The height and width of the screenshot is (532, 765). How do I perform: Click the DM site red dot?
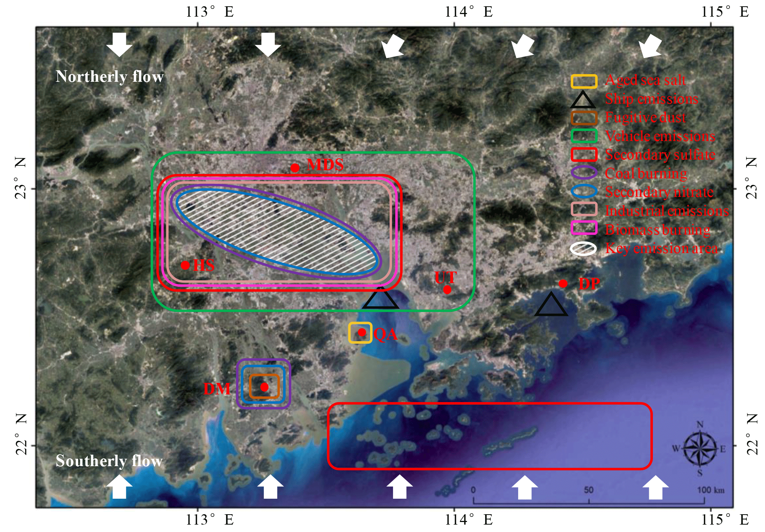[x=264, y=387]
